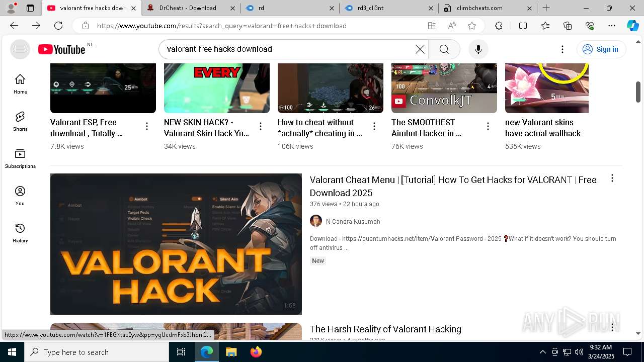Open The Harsh Reality of Valorant Hacking

coord(385,329)
